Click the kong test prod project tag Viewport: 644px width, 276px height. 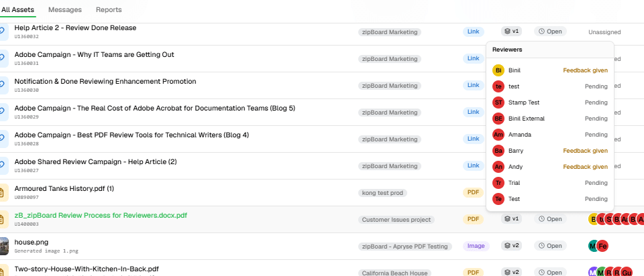point(382,193)
